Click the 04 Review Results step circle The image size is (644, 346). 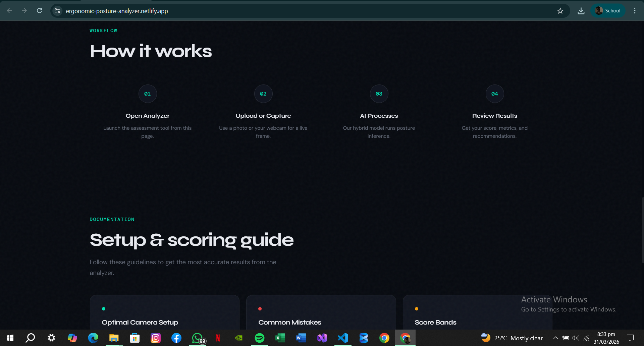(x=495, y=94)
